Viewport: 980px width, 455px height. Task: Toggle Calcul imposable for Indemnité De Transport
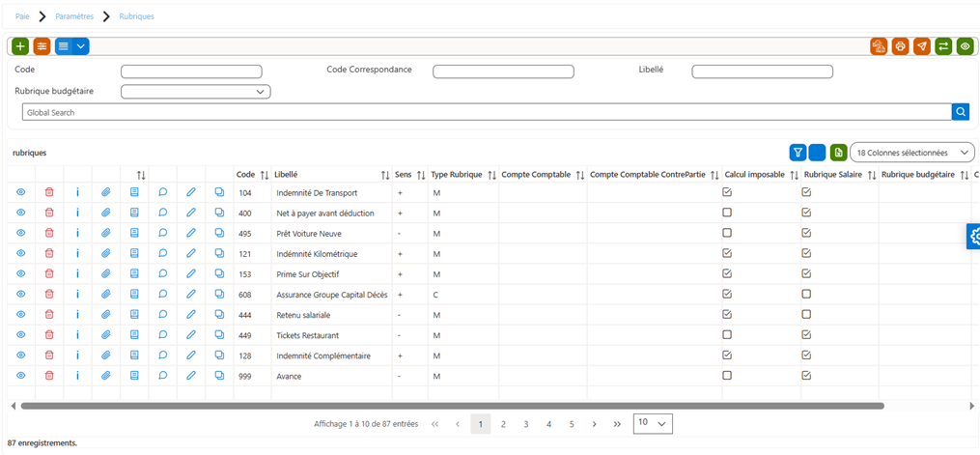coord(727,192)
